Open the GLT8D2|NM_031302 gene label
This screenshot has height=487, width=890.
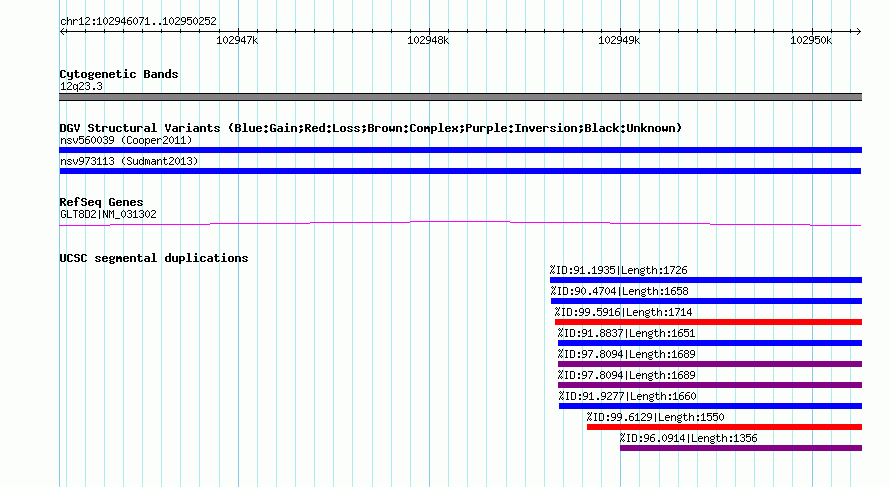click(x=108, y=214)
